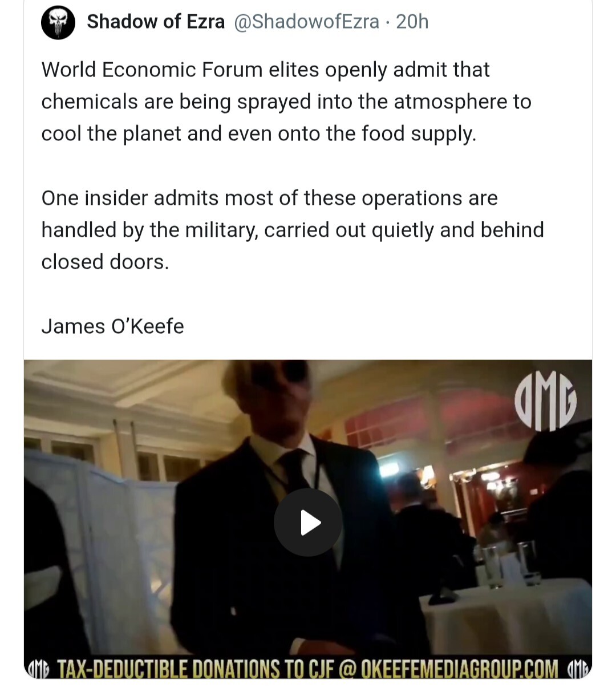This screenshot has width=616, height=688.
Task: Click the tax-deductible donations banner text
Action: pos(308,668)
